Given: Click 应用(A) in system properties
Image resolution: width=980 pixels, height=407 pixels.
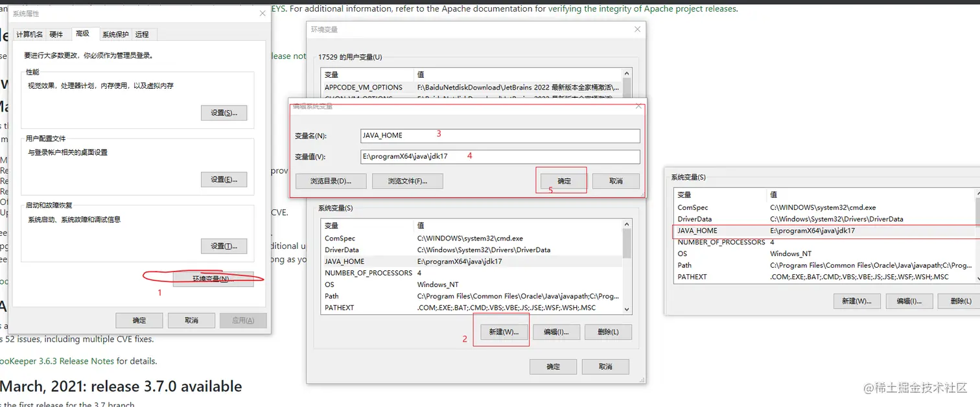Looking at the screenshot, I should [242, 320].
